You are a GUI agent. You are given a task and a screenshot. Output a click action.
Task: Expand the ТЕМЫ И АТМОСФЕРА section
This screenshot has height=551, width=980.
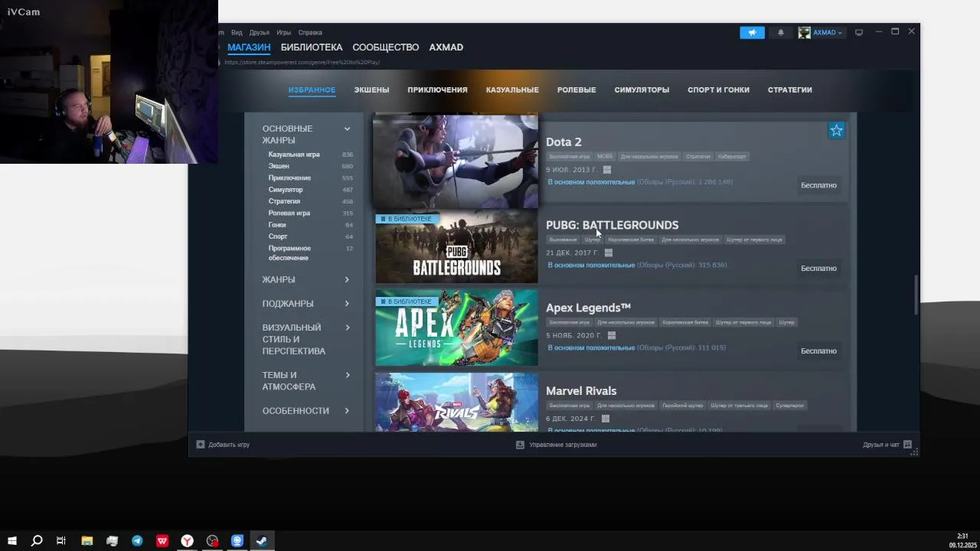(347, 375)
